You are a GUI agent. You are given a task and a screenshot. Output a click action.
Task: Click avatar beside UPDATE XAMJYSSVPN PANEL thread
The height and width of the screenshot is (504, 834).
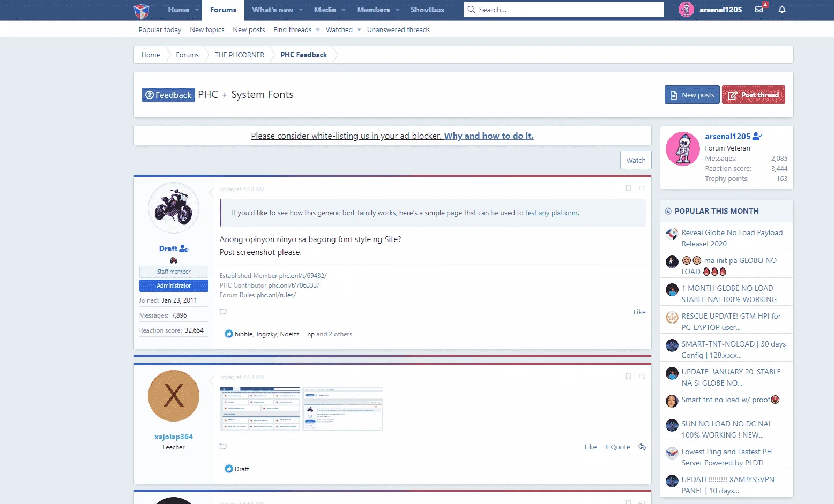[x=672, y=481]
